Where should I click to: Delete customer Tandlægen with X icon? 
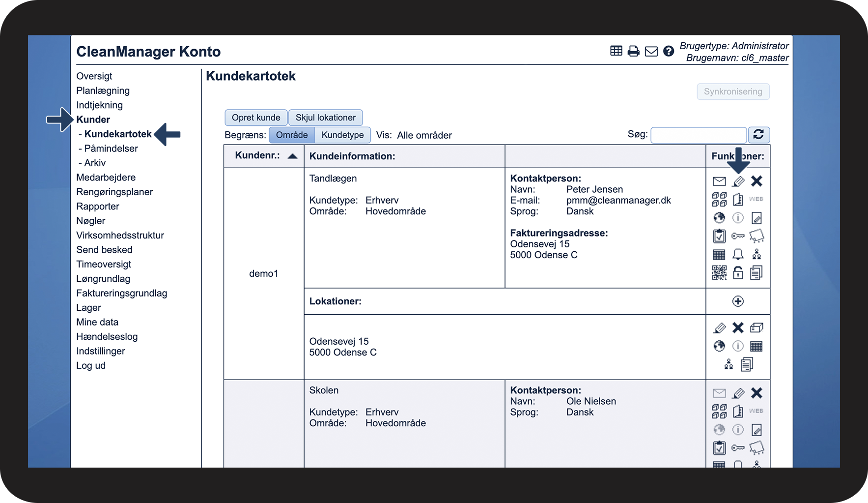(x=756, y=181)
